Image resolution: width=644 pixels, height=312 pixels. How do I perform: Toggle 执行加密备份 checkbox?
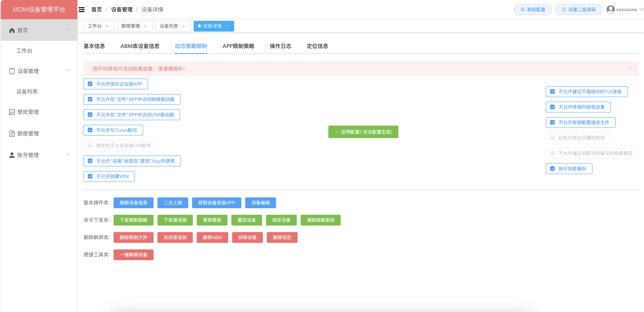[x=552, y=168]
